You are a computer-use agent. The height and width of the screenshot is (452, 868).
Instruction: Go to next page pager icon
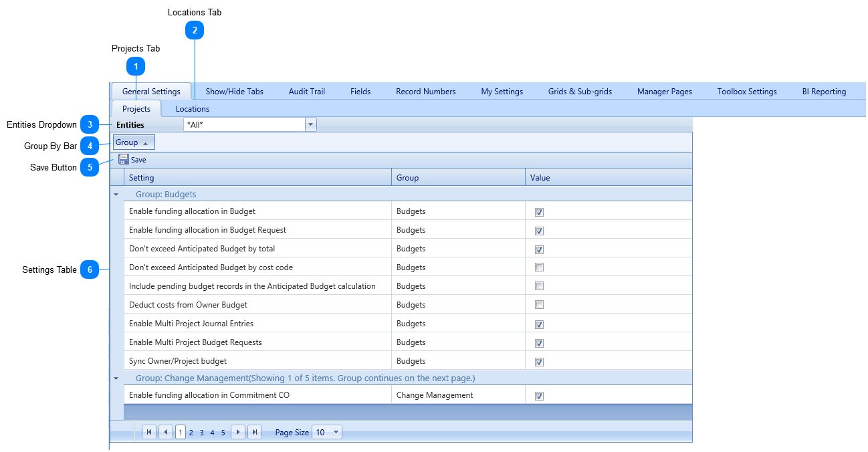[x=238, y=432]
